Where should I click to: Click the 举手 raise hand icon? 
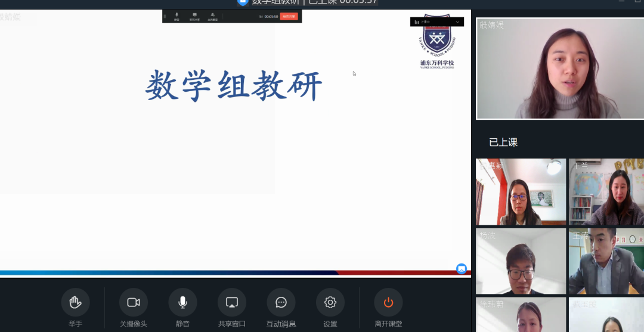click(x=75, y=303)
